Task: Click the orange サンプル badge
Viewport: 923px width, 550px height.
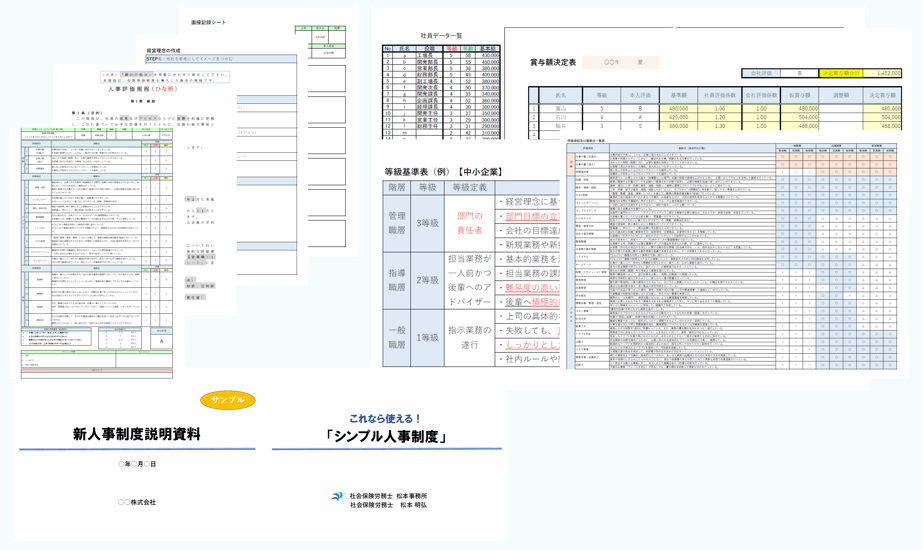Action: click(228, 400)
